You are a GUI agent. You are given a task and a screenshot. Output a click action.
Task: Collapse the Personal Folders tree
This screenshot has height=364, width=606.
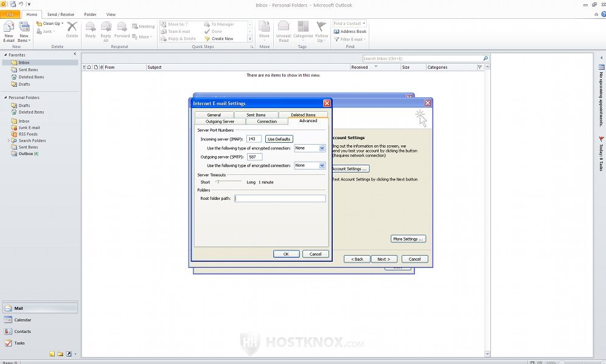(x=5, y=97)
